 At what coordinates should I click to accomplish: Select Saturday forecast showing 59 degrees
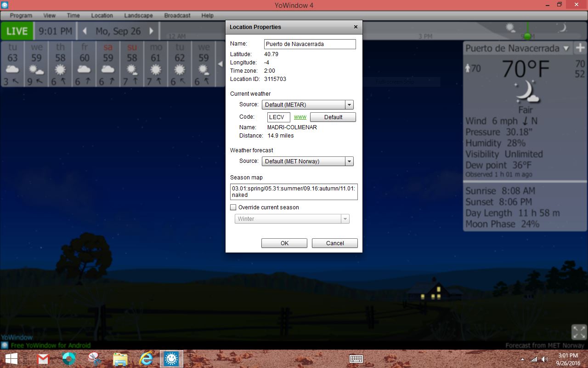click(x=108, y=64)
